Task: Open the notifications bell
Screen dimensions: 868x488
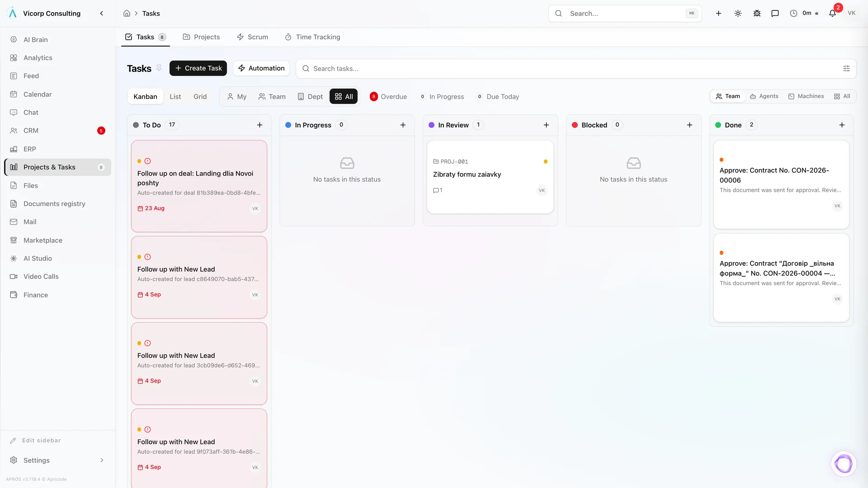Action: pyautogui.click(x=832, y=14)
